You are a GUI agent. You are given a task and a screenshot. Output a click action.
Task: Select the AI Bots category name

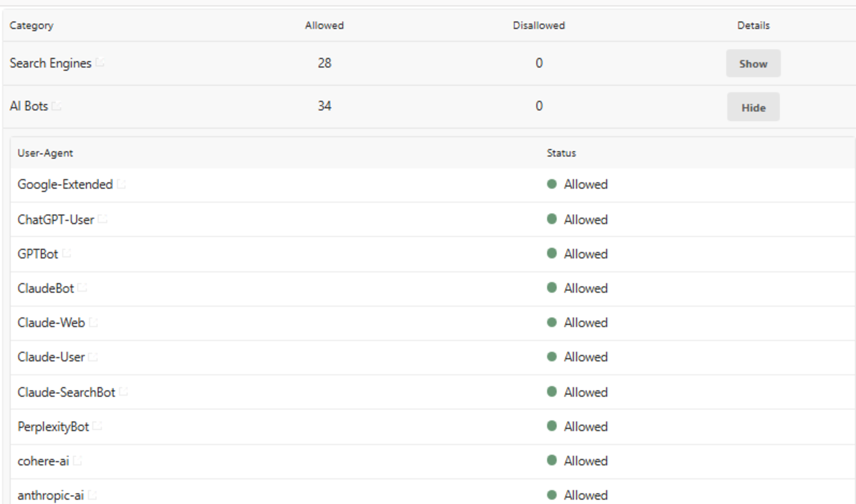(x=29, y=106)
